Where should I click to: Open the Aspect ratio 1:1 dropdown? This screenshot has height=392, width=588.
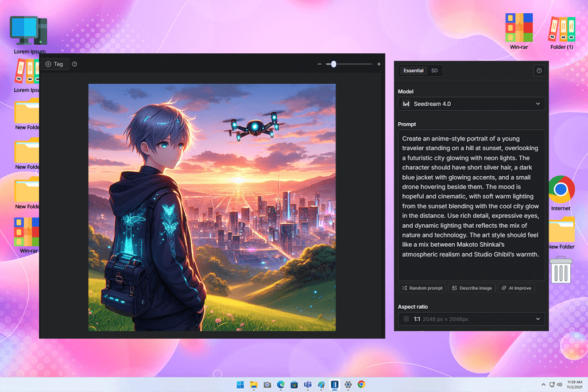coord(471,319)
